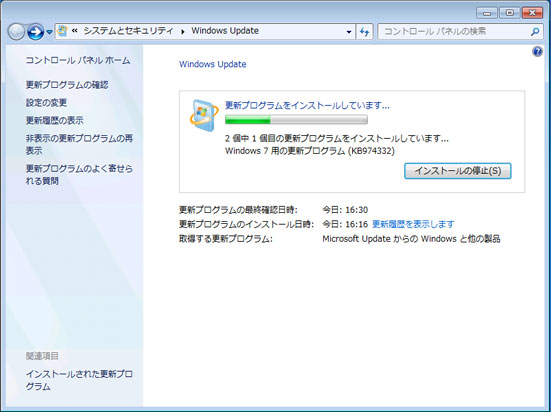Open the recent pages dropdown arrow

[x=50, y=32]
